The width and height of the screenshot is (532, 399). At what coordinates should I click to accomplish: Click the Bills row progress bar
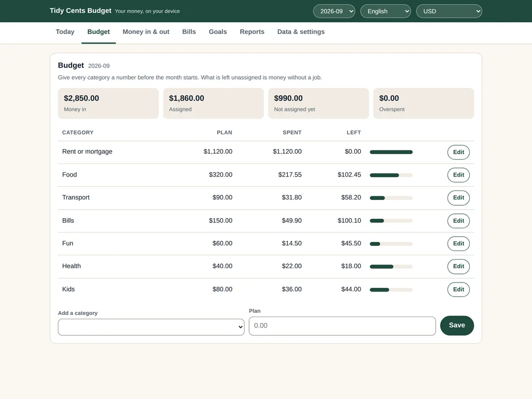point(391,221)
